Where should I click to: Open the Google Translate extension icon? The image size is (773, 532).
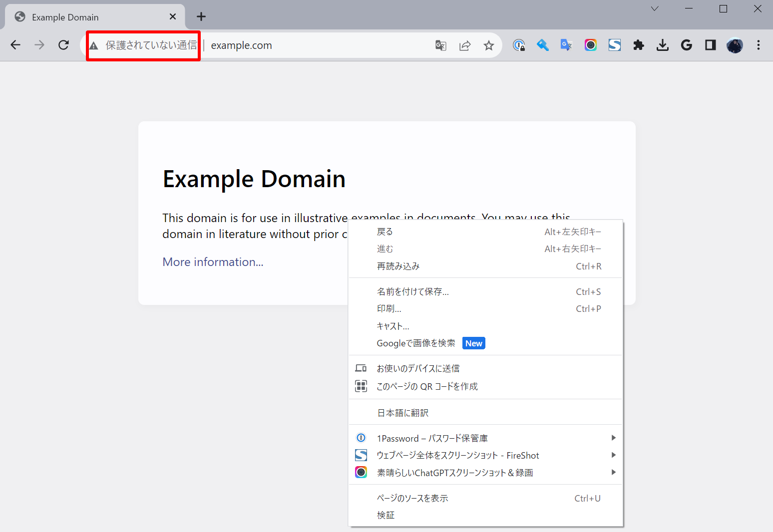pyautogui.click(x=566, y=45)
